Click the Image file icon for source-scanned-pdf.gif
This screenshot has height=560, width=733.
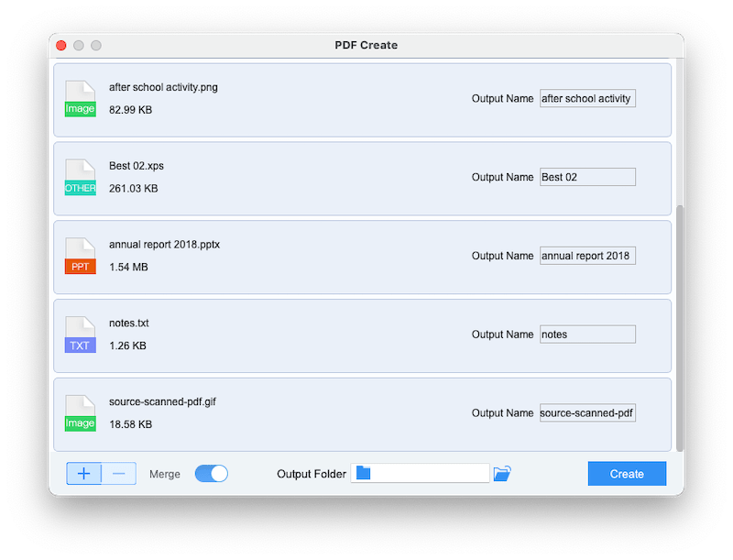click(x=81, y=413)
